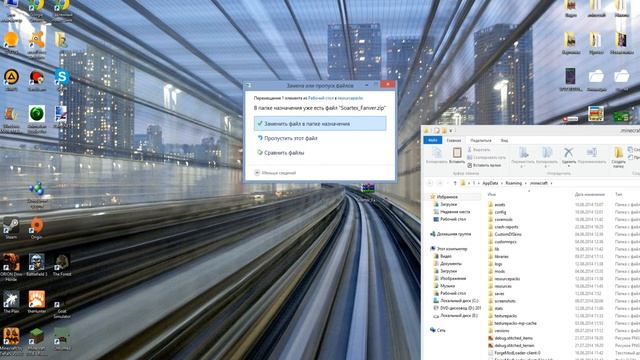This screenshot has width=640, height=360.
Task: Select the screenshots folder in file list
Action: coord(505,301)
